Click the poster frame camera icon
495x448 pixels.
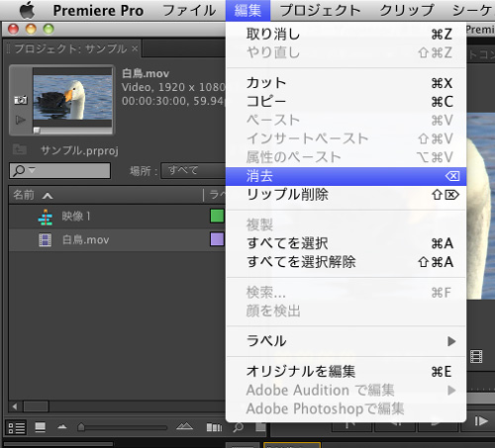pyautogui.click(x=21, y=100)
